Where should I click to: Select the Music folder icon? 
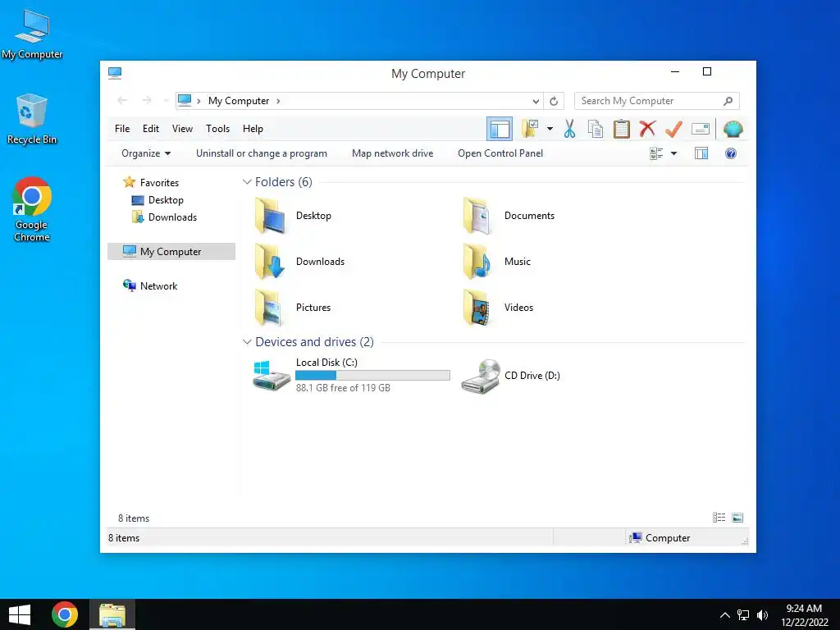[x=477, y=262]
